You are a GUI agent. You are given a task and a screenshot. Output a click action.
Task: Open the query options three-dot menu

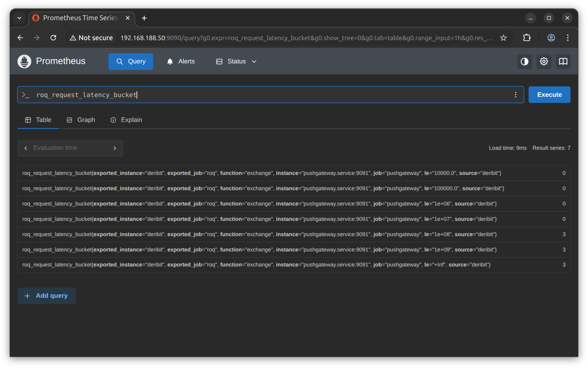(x=515, y=95)
